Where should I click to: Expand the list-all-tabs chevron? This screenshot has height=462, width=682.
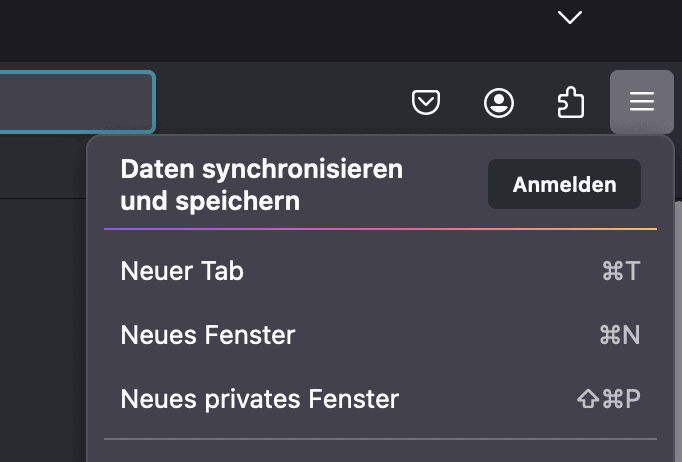(x=570, y=17)
